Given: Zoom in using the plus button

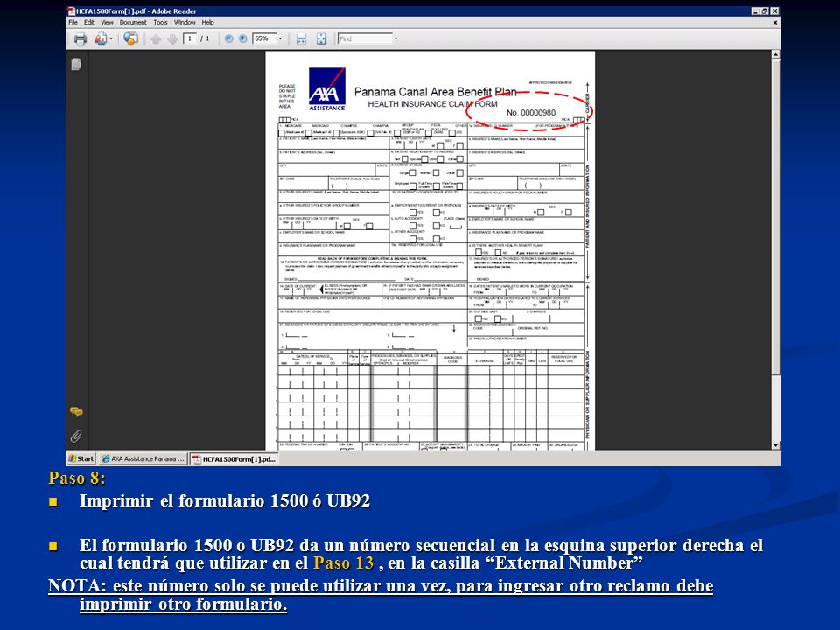Looking at the screenshot, I should [x=242, y=38].
